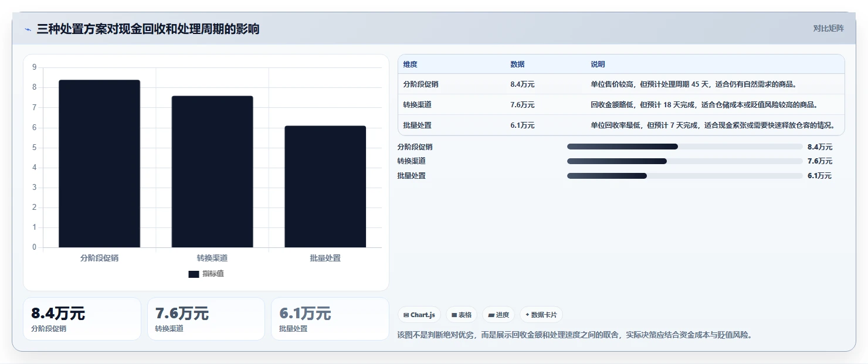Viewport: 868px width, 364px height.
Task: Click the y-axis value 9
Action: point(34,67)
